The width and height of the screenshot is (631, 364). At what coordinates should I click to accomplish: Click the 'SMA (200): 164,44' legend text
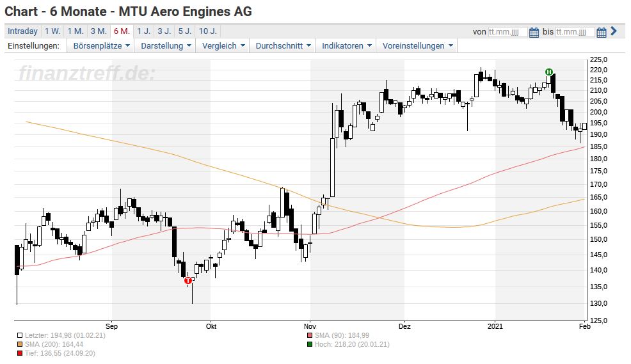pyautogui.click(x=54, y=344)
